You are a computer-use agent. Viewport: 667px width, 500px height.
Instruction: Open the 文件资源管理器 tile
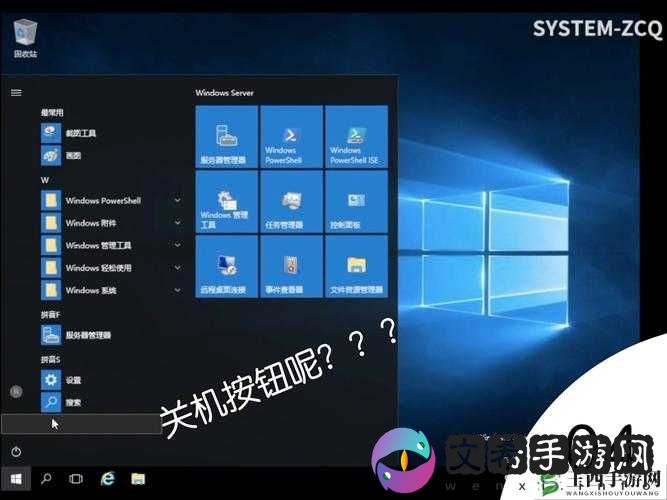(x=356, y=267)
